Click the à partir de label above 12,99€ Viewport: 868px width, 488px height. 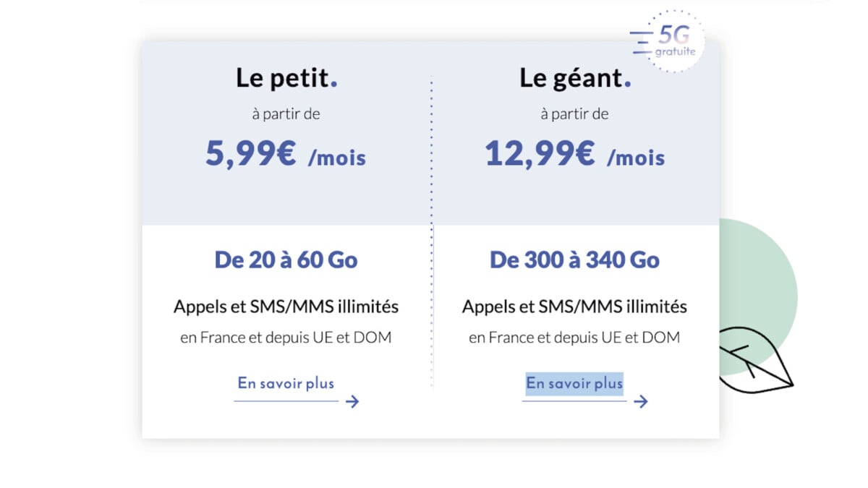click(574, 114)
